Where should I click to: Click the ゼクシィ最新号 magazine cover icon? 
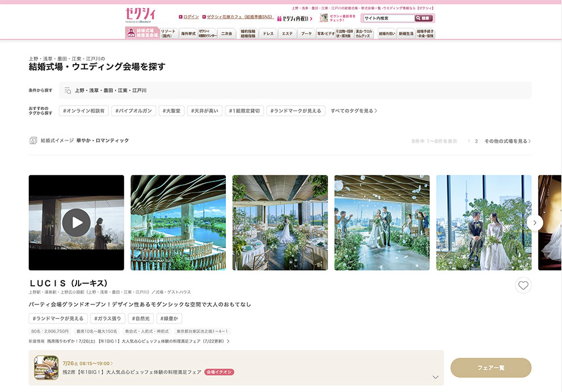point(324,18)
